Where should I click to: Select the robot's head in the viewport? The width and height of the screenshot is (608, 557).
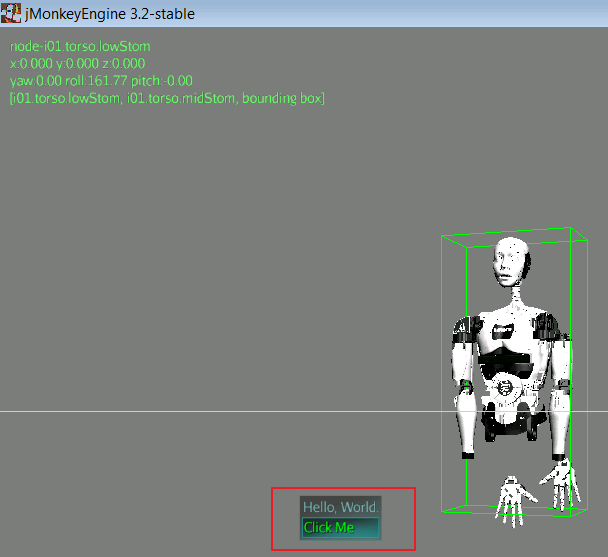coord(511,262)
